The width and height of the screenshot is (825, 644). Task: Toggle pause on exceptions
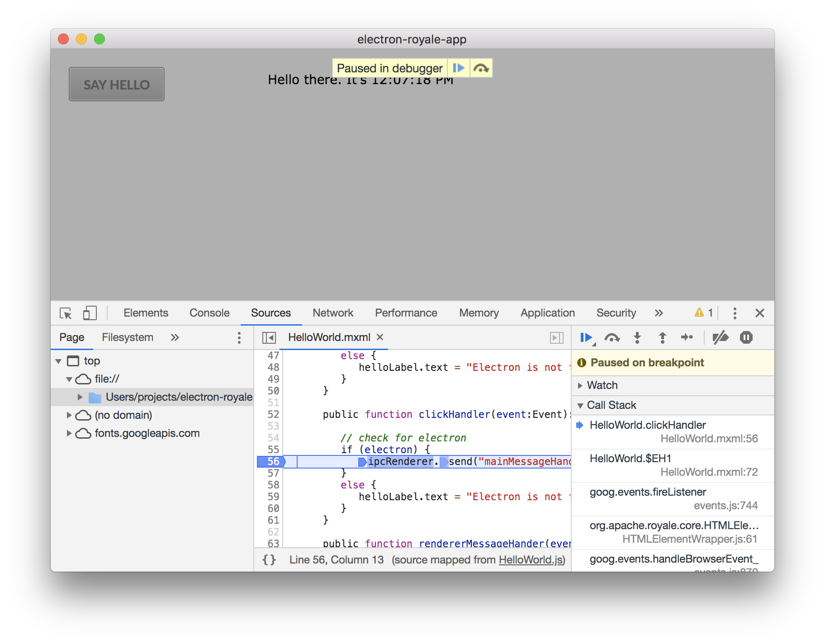(746, 337)
